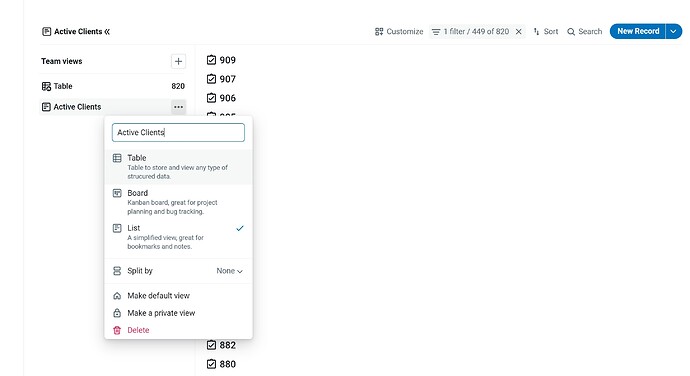Toggle the checkbox for record 909
Image resolution: width=690 pixels, height=376 pixels.
click(211, 60)
